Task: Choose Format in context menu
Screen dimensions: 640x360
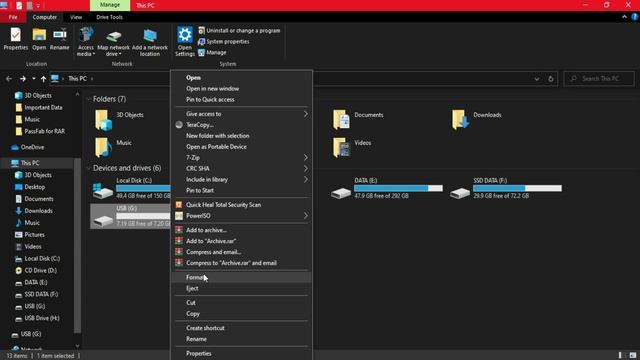Action: [x=242, y=278]
